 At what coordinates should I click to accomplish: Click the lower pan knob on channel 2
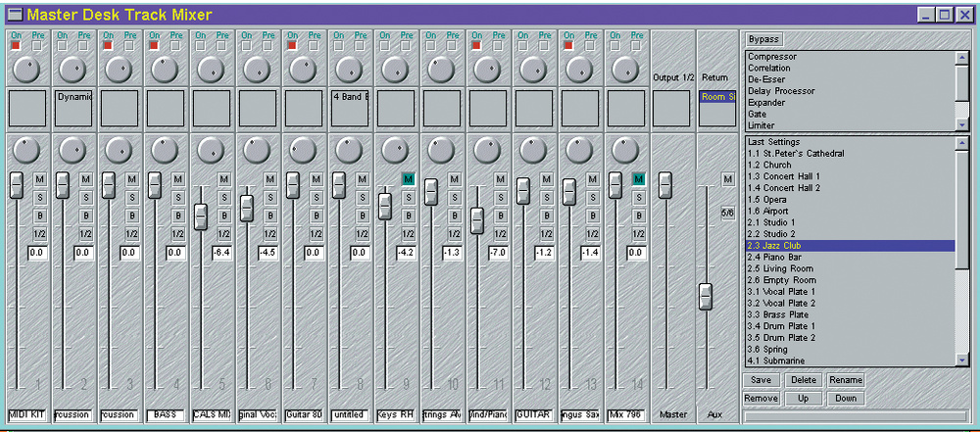(x=73, y=150)
